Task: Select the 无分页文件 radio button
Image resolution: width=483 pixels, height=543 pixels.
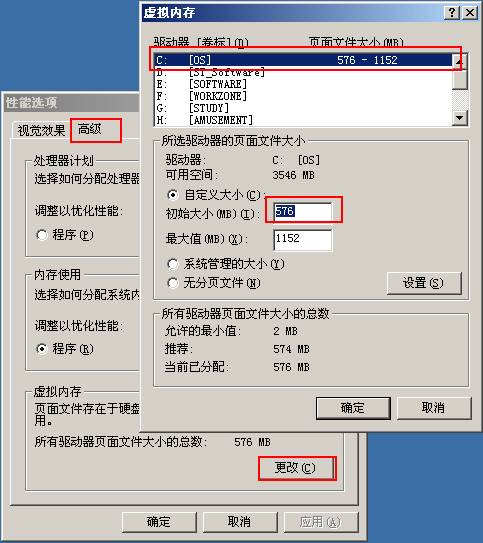Action: [x=172, y=283]
